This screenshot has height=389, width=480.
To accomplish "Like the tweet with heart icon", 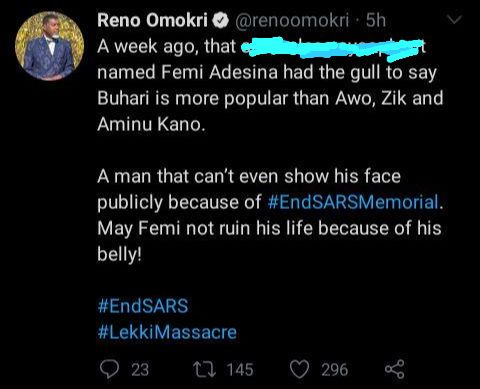I will point(299,370).
